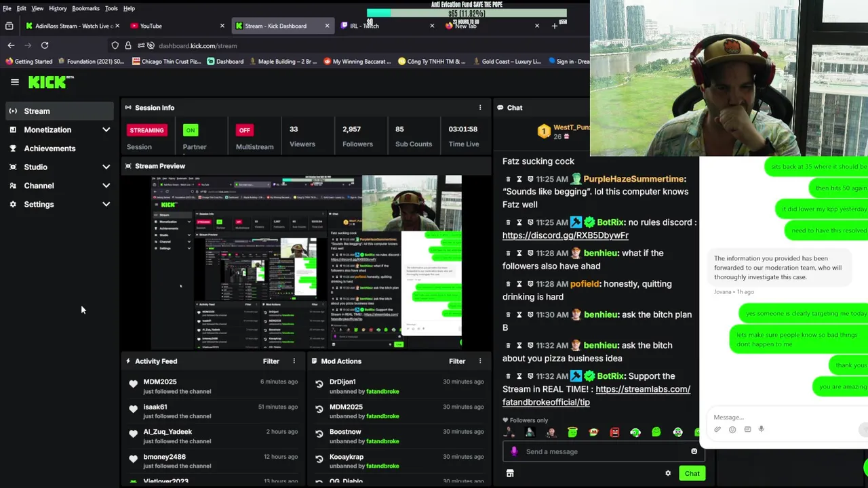Open the Kick hamburger menu

14,82
